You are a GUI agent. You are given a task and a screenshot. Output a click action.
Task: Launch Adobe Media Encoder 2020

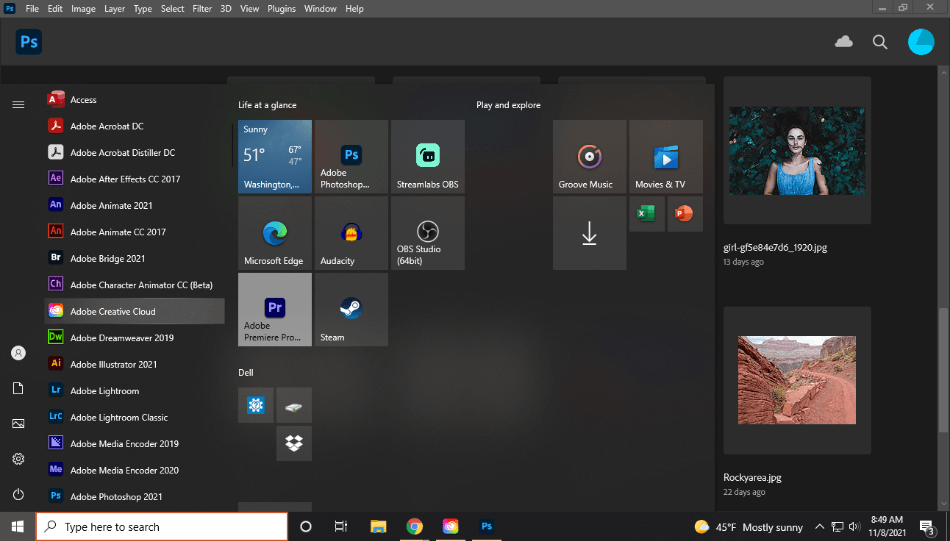pyautogui.click(x=135, y=470)
